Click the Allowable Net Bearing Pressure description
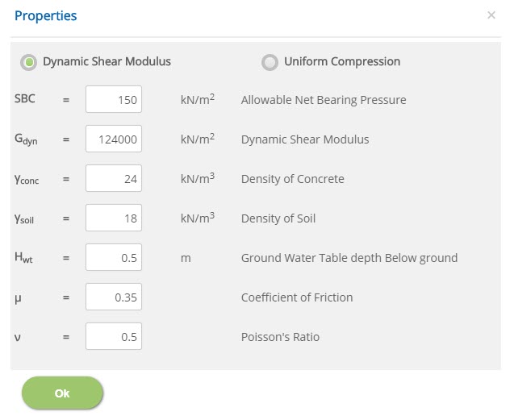The image size is (510, 420). click(324, 100)
